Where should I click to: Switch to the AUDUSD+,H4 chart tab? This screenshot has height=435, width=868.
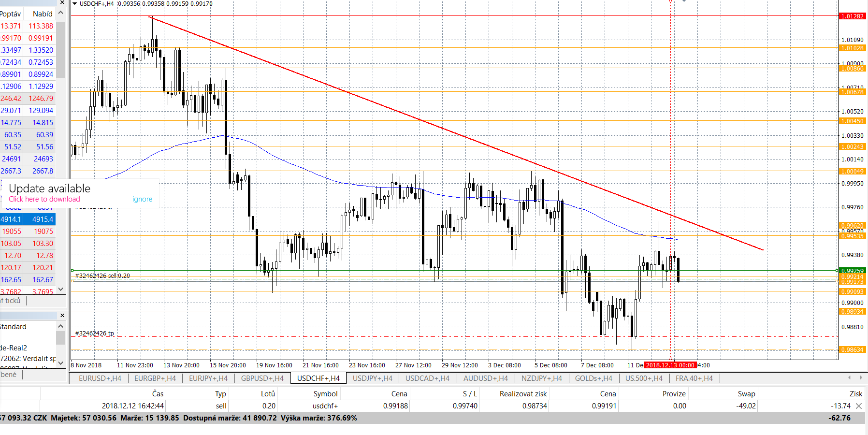pos(486,378)
